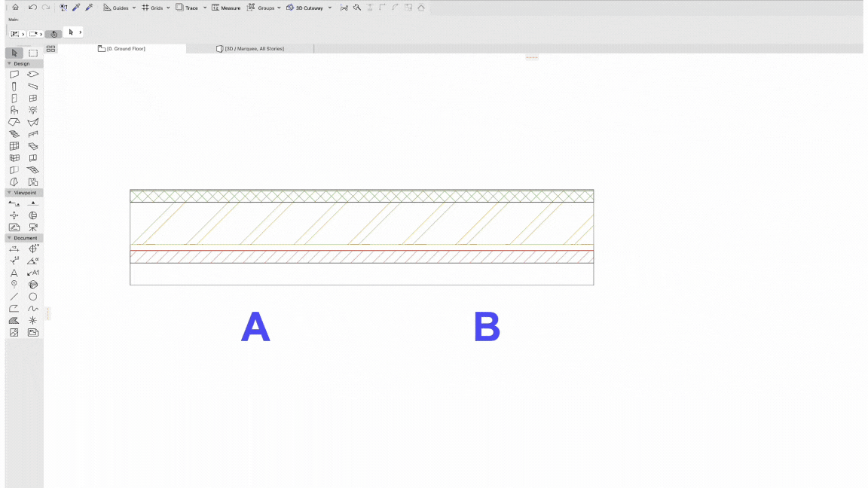This screenshot has height=488, width=868.
Task: Select the Beam tool
Action: click(33, 87)
